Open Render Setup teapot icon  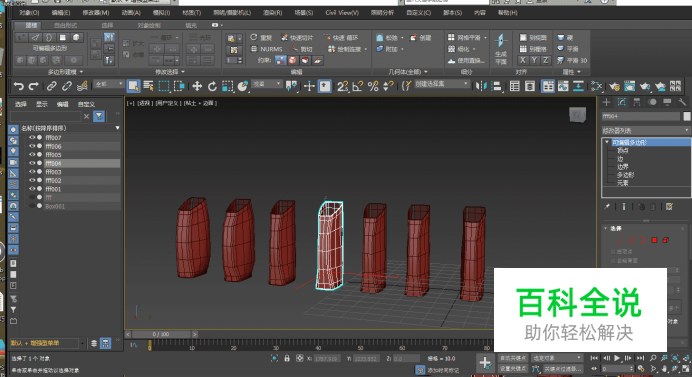(x=614, y=86)
